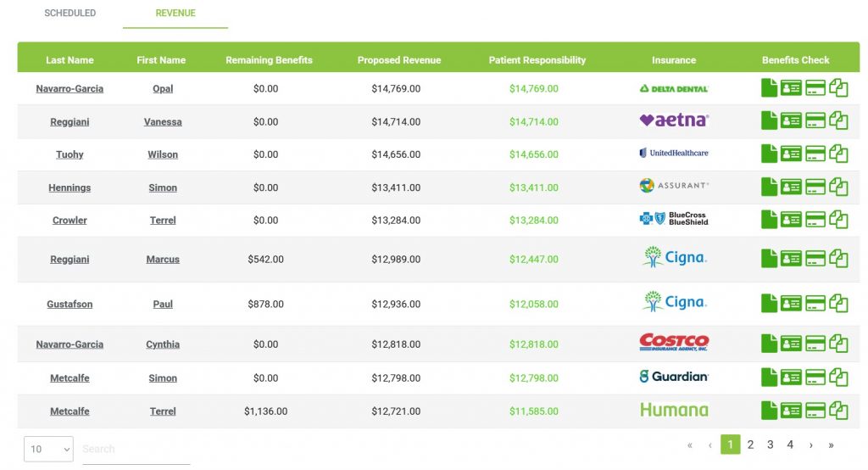
Task: Click the Search input field
Action: [x=136, y=449]
